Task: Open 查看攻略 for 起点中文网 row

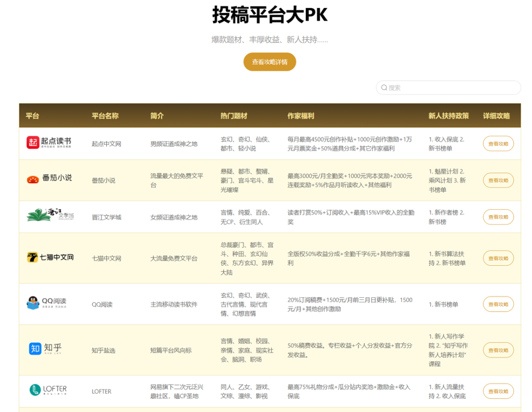Action: pyautogui.click(x=498, y=144)
